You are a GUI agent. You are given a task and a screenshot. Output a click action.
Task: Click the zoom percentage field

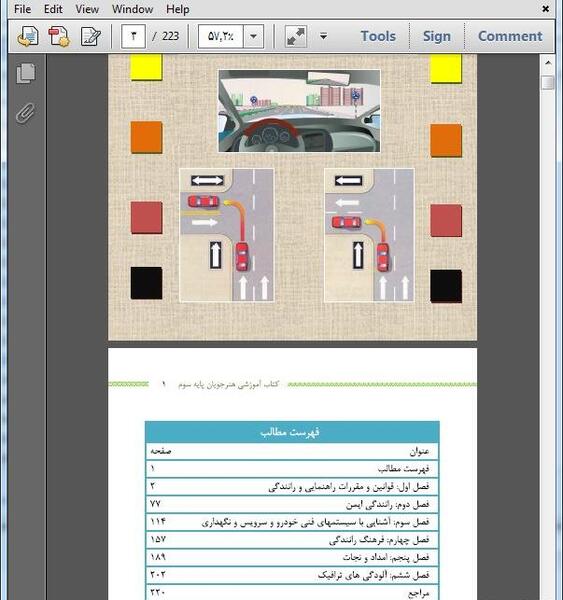[220, 36]
